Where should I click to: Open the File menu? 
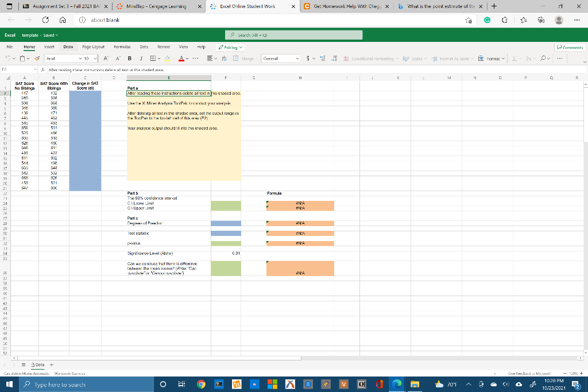pyautogui.click(x=10, y=47)
